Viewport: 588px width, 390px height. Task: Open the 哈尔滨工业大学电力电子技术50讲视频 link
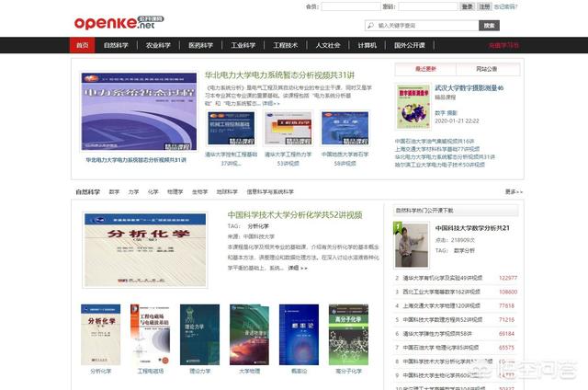(x=439, y=165)
